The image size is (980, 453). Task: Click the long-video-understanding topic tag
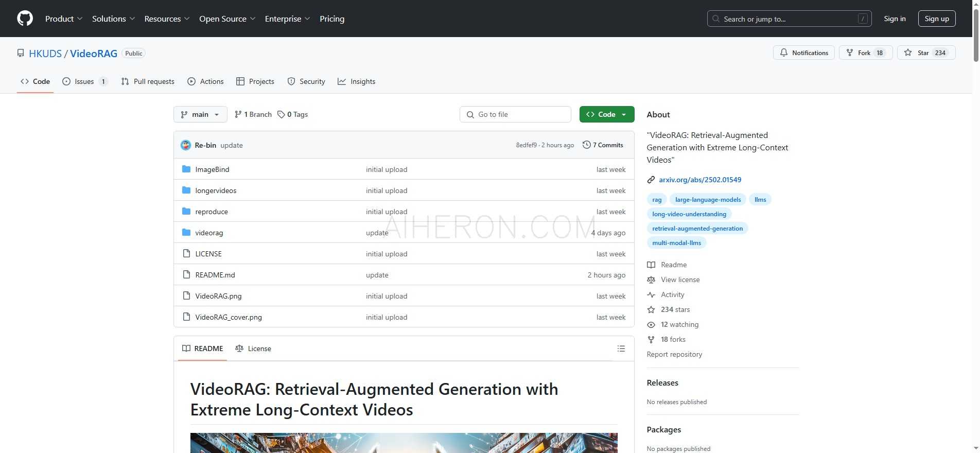click(689, 214)
